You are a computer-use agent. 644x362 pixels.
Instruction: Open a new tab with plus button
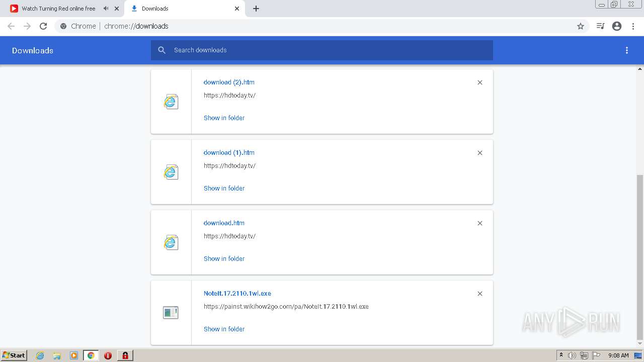tap(256, 9)
